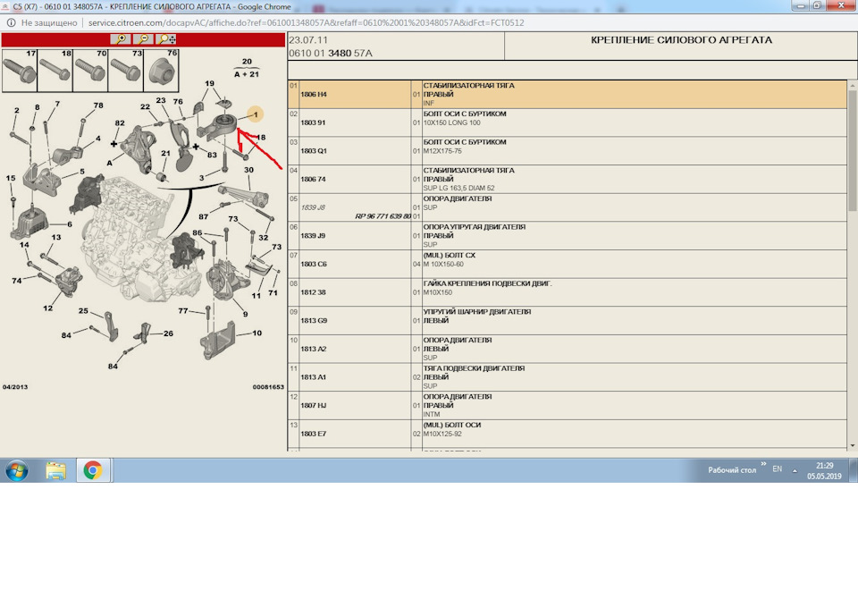
Task: Click the magnifier with move arrows icon
Action: tap(166, 39)
